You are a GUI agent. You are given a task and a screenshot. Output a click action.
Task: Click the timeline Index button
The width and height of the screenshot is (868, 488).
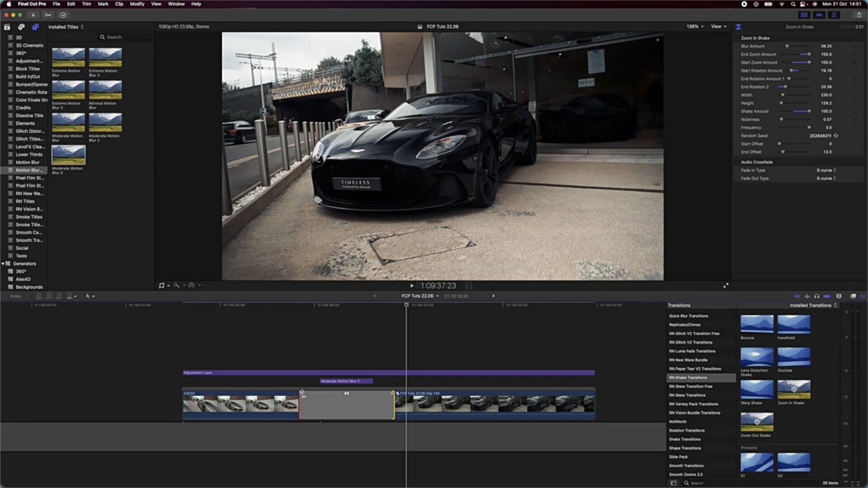[16, 296]
